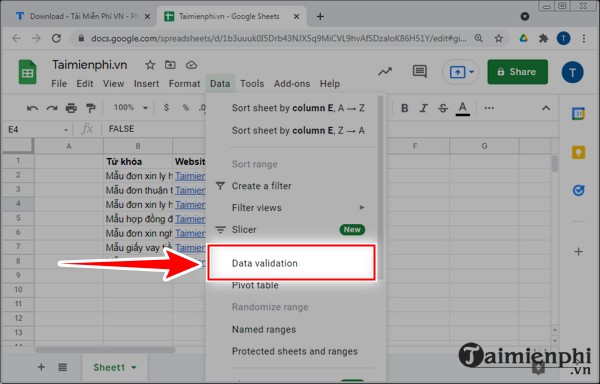The height and width of the screenshot is (384, 600).
Task: Click the Google Sheets home logo
Action: (28, 72)
